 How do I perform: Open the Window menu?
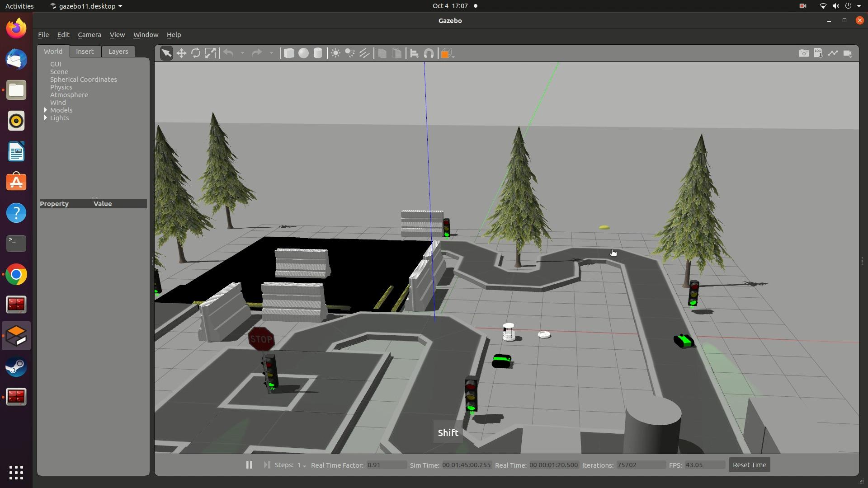(x=146, y=35)
